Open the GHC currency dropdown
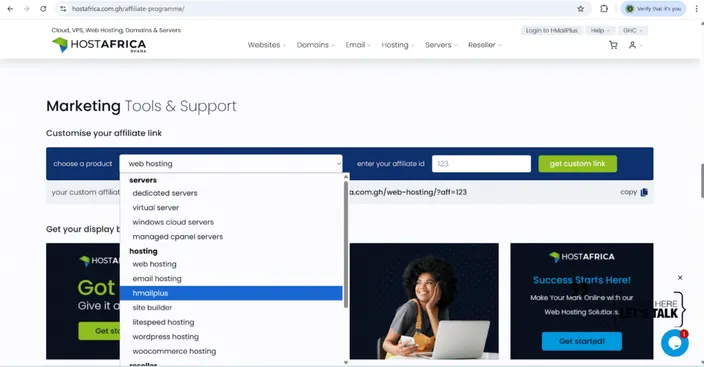The height and width of the screenshot is (367, 704). tap(633, 31)
